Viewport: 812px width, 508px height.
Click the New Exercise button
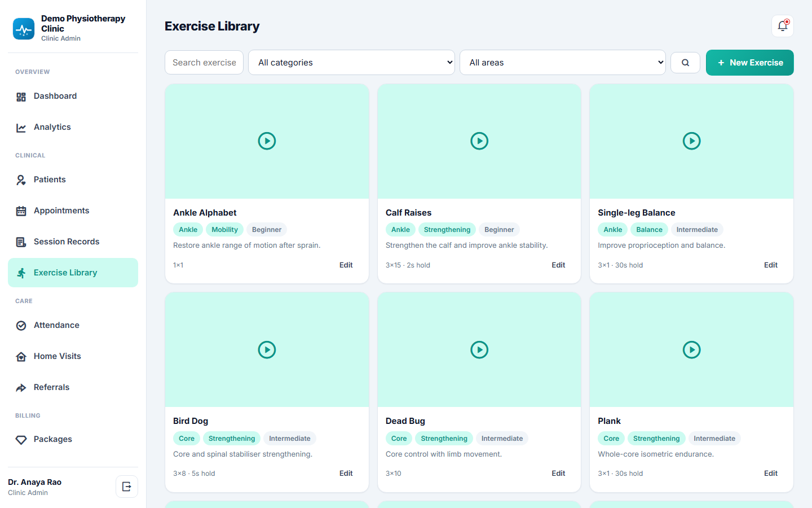(x=750, y=63)
